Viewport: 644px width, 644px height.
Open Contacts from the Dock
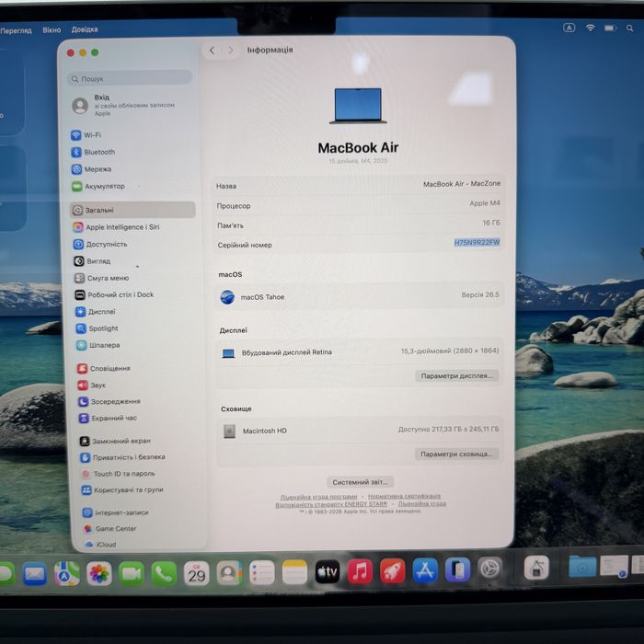pos(229,572)
